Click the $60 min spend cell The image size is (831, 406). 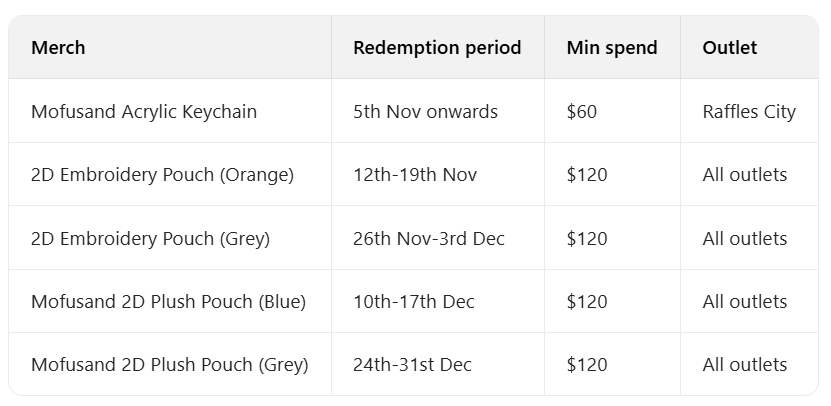coord(582,112)
